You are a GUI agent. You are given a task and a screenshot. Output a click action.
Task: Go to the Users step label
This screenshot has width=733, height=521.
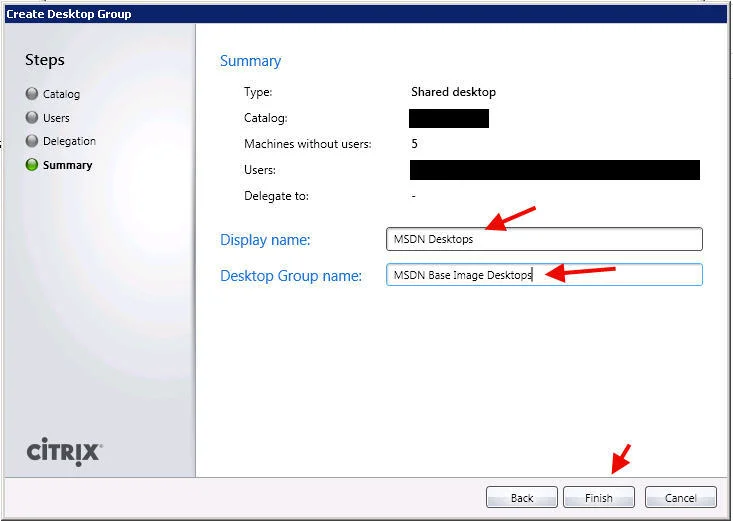point(56,118)
